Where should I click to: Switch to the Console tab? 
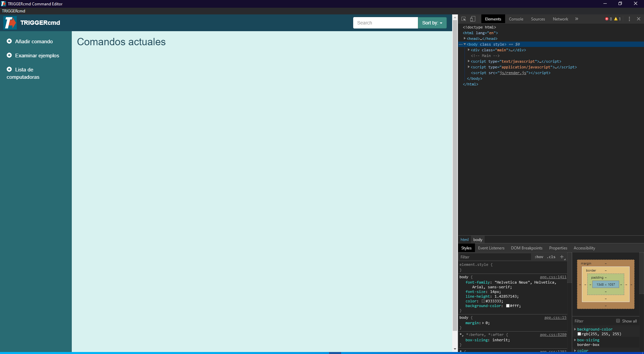516,19
